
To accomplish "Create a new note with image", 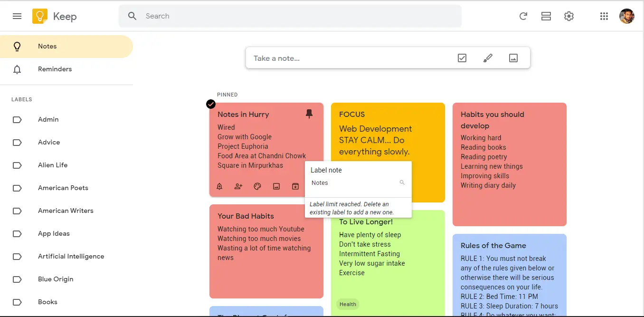I will tap(513, 58).
